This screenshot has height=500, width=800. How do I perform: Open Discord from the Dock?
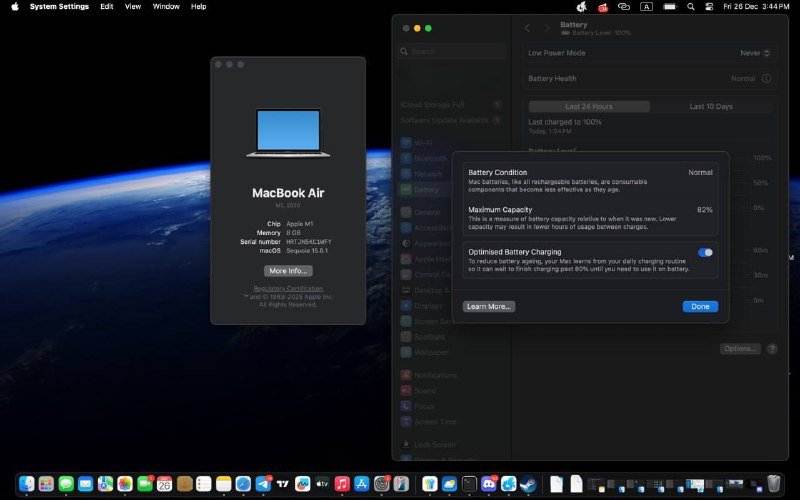(489, 483)
